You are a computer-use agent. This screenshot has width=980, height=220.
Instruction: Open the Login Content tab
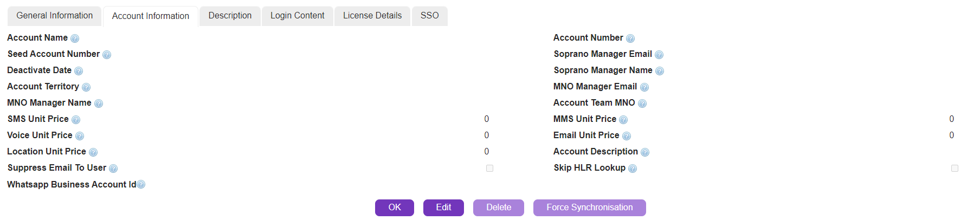pyautogui.click(x=297, y=16)
